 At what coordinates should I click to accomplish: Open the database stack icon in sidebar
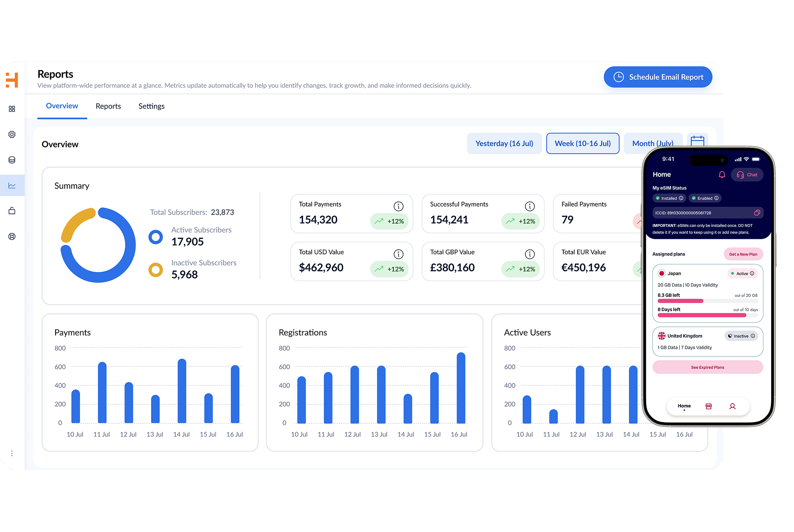point(12,160)
